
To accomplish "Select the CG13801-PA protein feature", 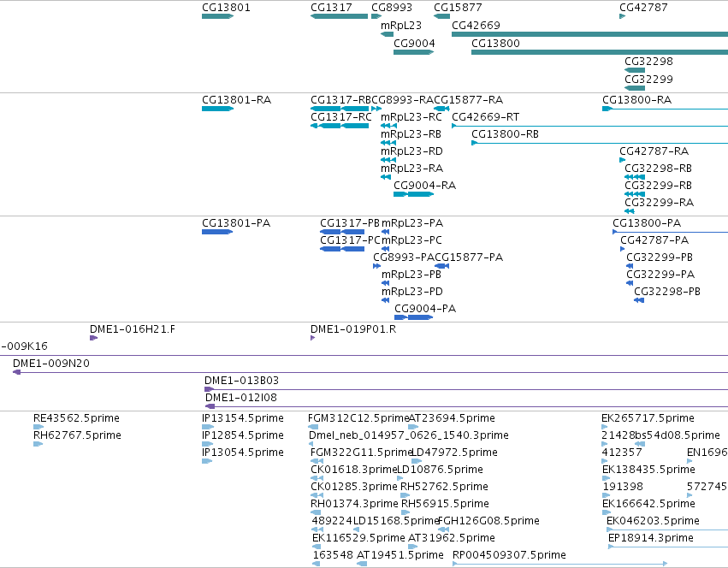I will (217, 232).
